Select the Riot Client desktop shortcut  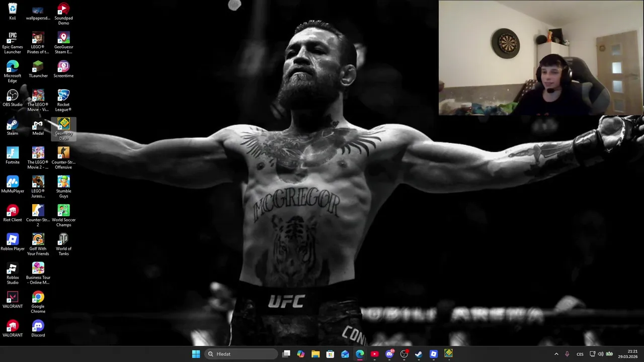click(13, 214)
